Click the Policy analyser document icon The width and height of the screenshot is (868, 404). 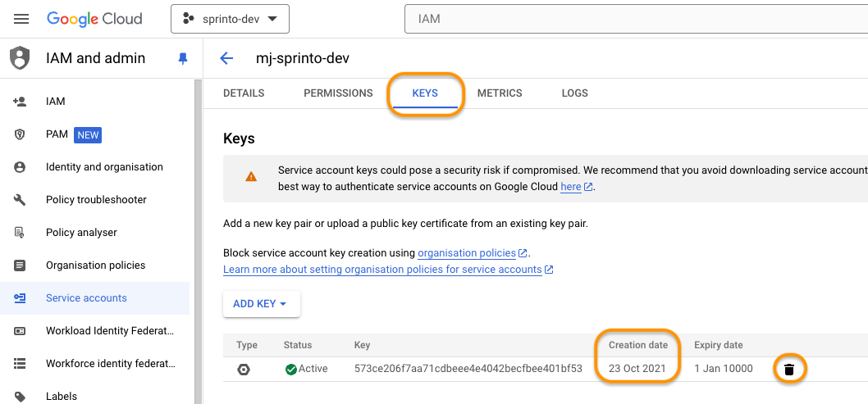coord(20,232)
